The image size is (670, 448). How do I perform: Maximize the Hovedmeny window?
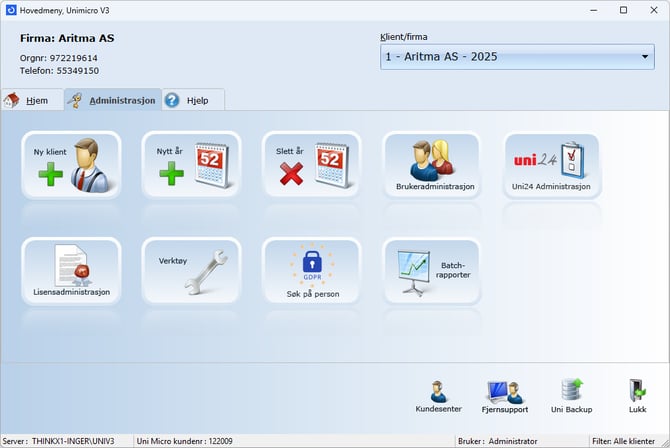coord(623,10)
